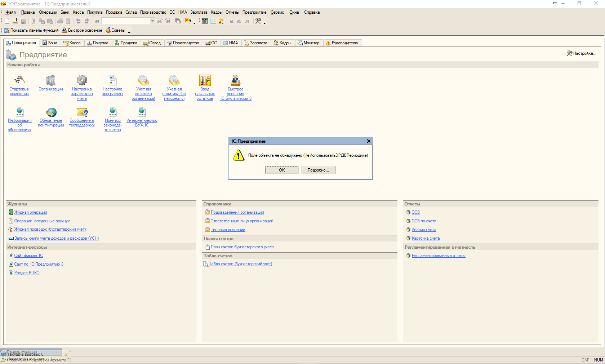605x364 pixels.
Task: Open the Обновление конфигурации globe icon
Action: (x=51, y=112)
